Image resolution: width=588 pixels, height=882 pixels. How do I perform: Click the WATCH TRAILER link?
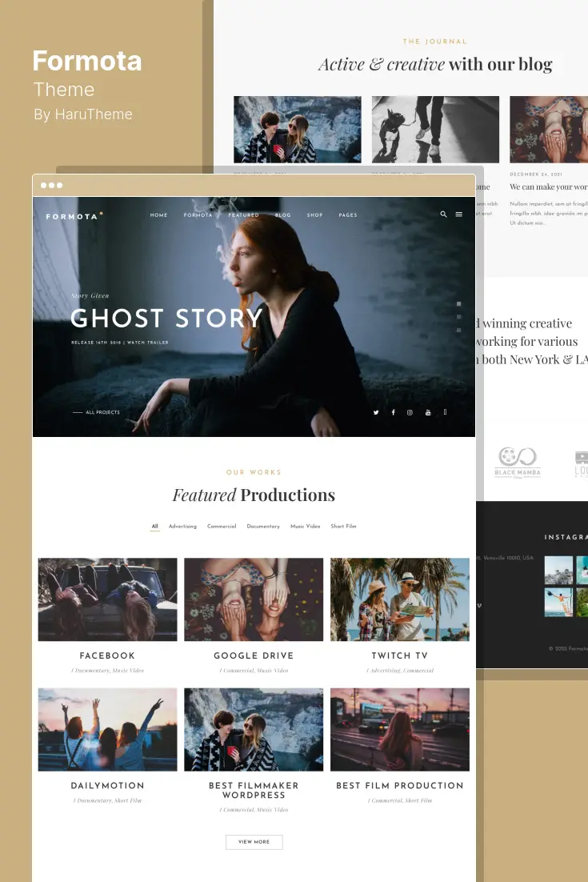coord(148,342)
